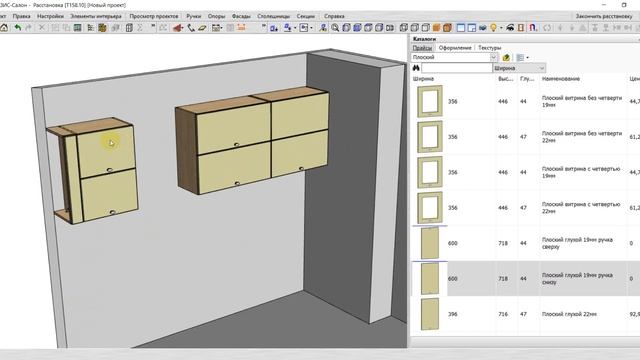The height and width of the screenshot is (360, 640).
Task: Click the red airplane icon in the toolbar
Action: pos(178,28)
